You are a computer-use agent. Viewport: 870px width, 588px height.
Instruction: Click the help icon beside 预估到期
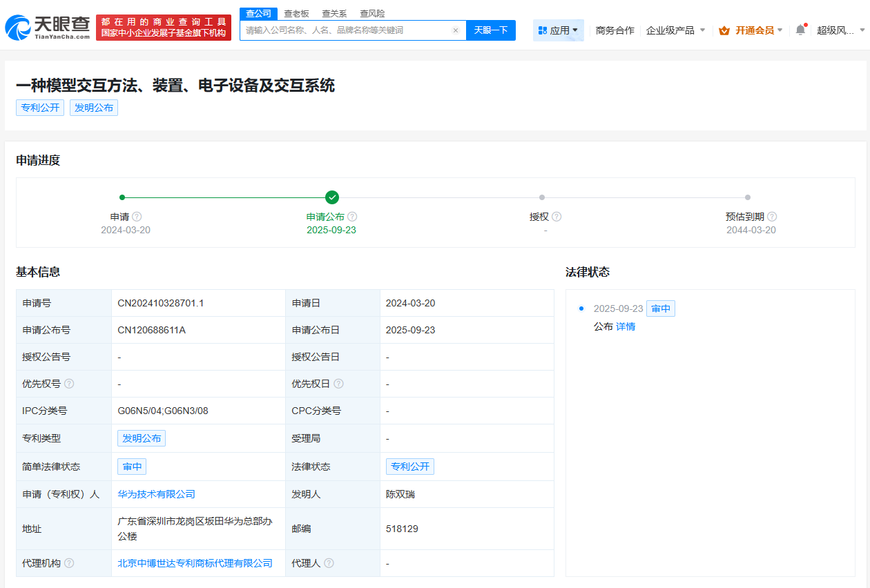[x=772, y=216]
